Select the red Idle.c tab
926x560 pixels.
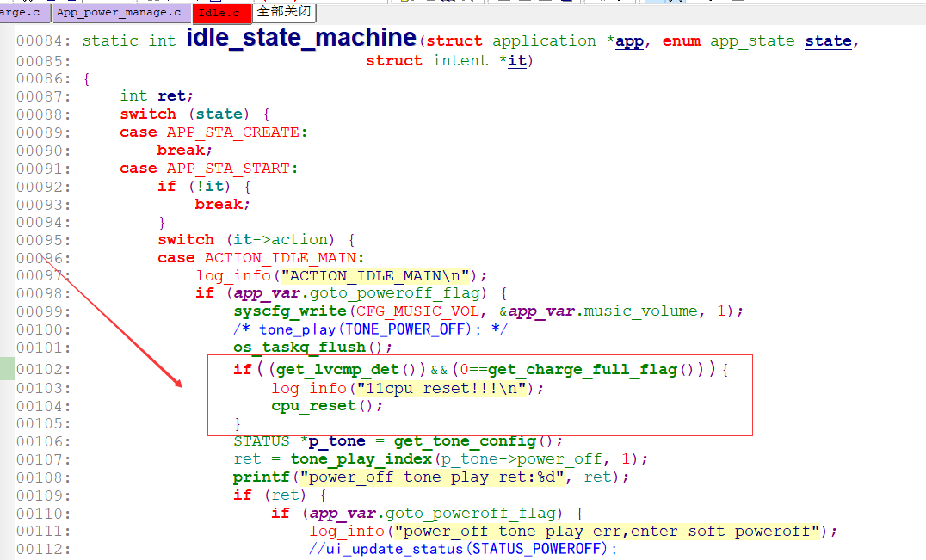pyautogui.click(x=221, y=13)
